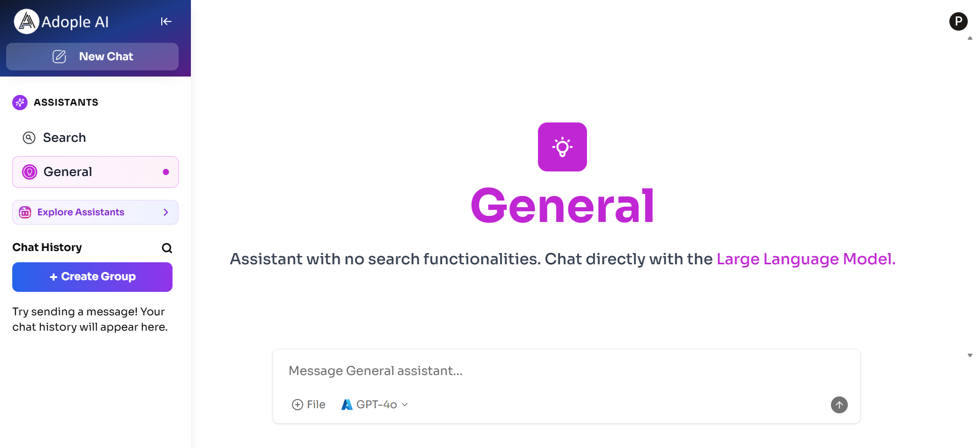The width and height of the screenshot is (980, 448).
Task: Start a New Chat
Action: [x=92, y=57]
